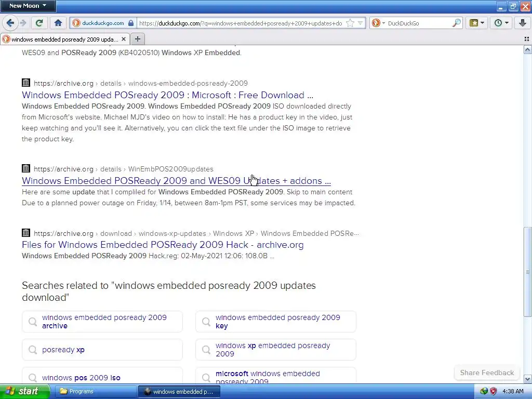532x399 pixels.
Task: Click Share Feedback button
Action: [x=487, y=373]
